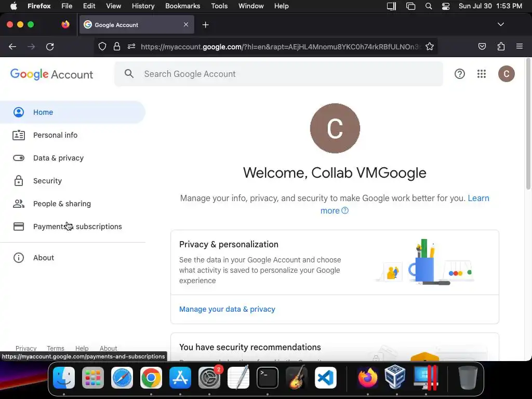532x399 pixels.
Task: Click the page vertical scrollbar thumb
Action: pyautogui.click(x=528, y=124)
